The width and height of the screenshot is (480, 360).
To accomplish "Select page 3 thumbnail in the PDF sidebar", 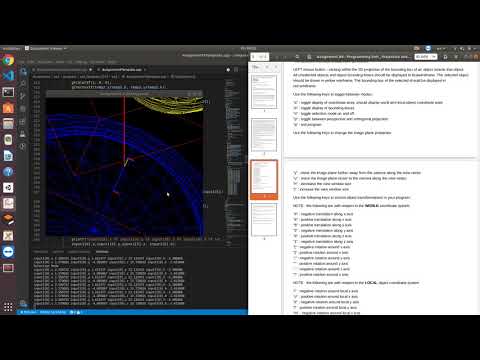I will click(x=264, y=177).
